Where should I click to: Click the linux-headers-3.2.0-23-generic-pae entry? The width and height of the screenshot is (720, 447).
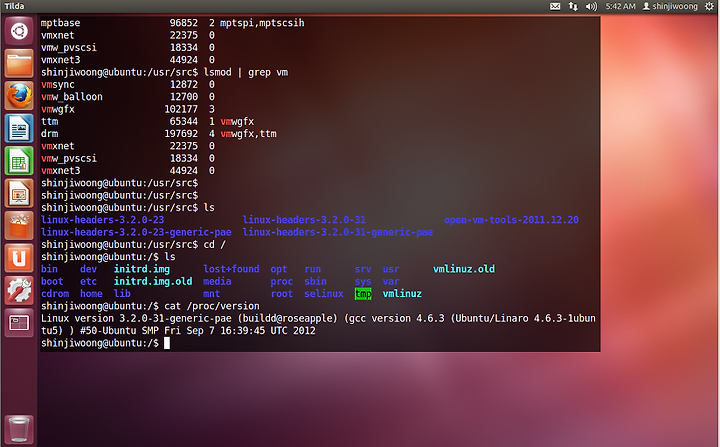coord(136,232)
